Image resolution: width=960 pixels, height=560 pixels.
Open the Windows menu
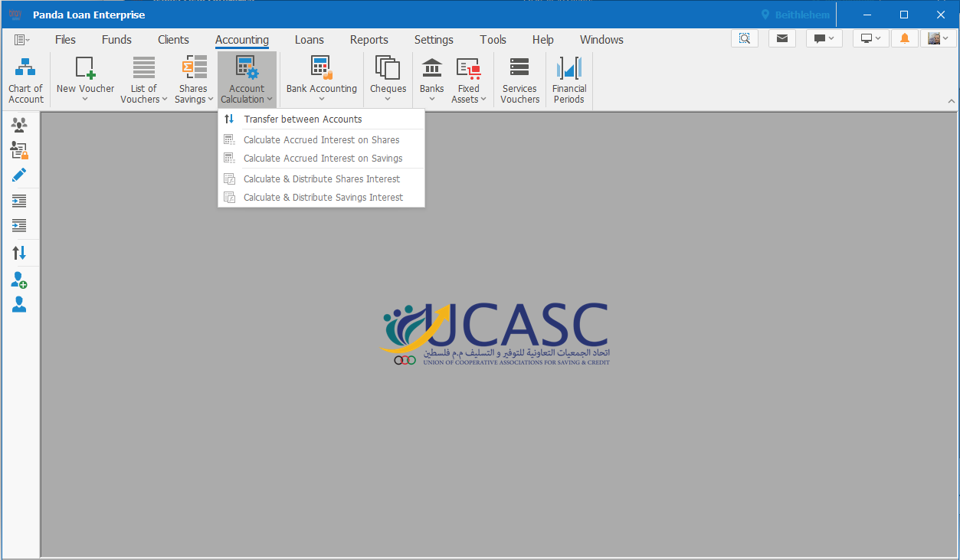pos(601,40)
